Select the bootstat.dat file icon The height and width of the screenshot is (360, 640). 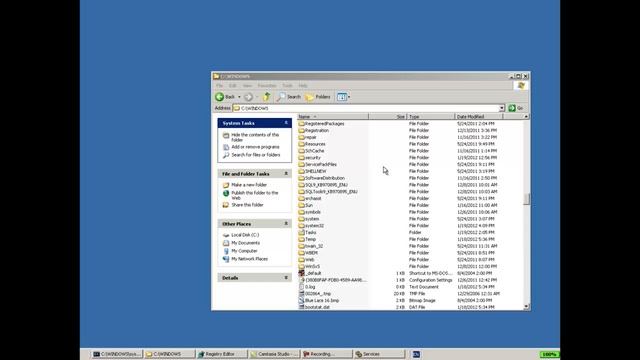[301, 307]
